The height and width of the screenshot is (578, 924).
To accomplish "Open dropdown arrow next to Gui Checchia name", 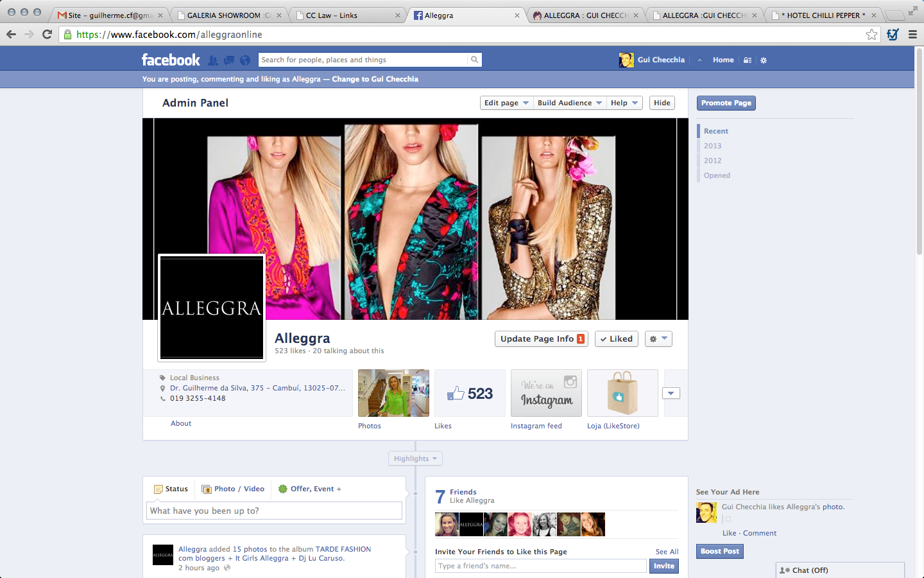I will (x=699, y=60).
